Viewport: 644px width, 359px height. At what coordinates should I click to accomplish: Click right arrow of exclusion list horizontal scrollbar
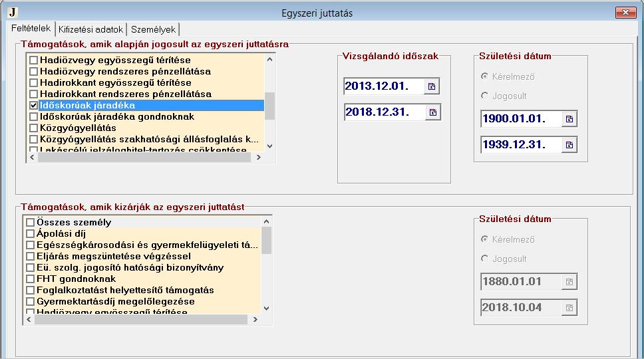255,320
